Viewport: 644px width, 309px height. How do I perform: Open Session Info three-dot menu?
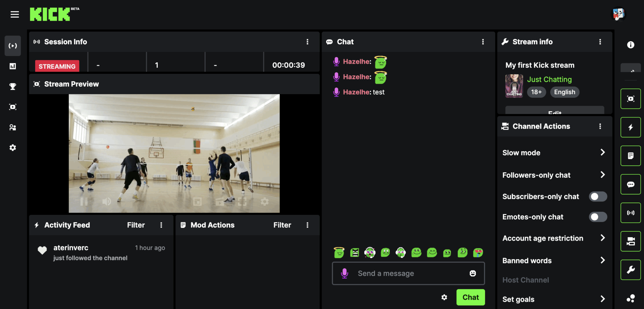307,42
